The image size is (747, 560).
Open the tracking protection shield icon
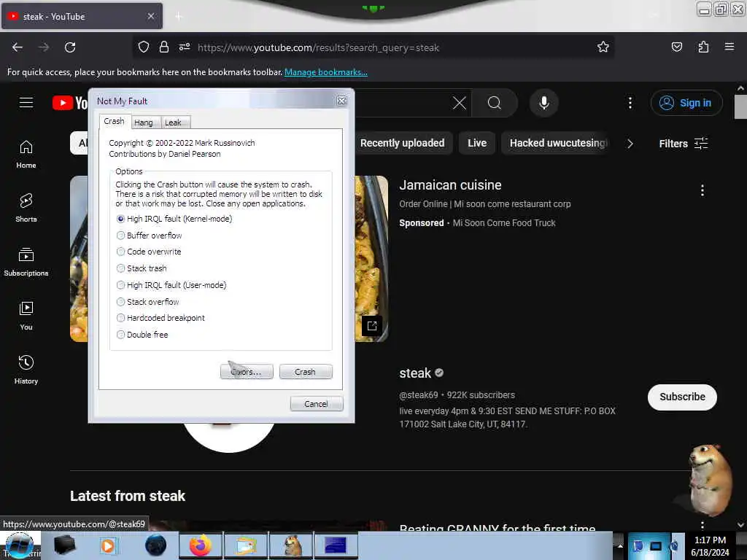click(x=144, y=47)
